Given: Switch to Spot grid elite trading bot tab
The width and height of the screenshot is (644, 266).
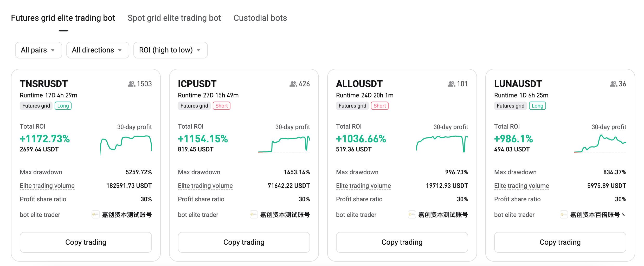Looking at the screenshot, I should pos(174,18).
